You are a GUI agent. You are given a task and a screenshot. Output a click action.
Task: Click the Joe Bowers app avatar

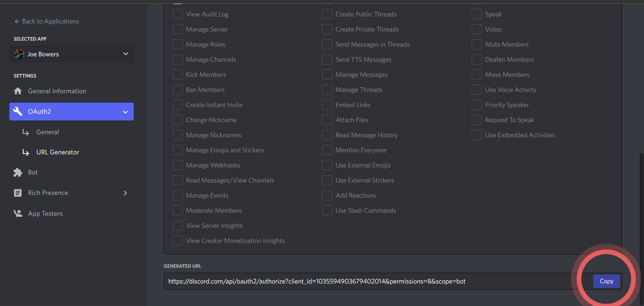19,54
